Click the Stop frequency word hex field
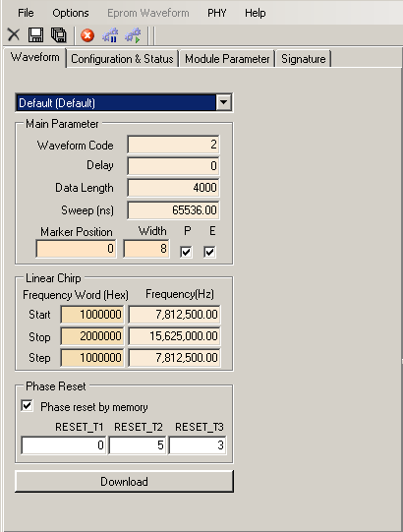 click(92, 336)
